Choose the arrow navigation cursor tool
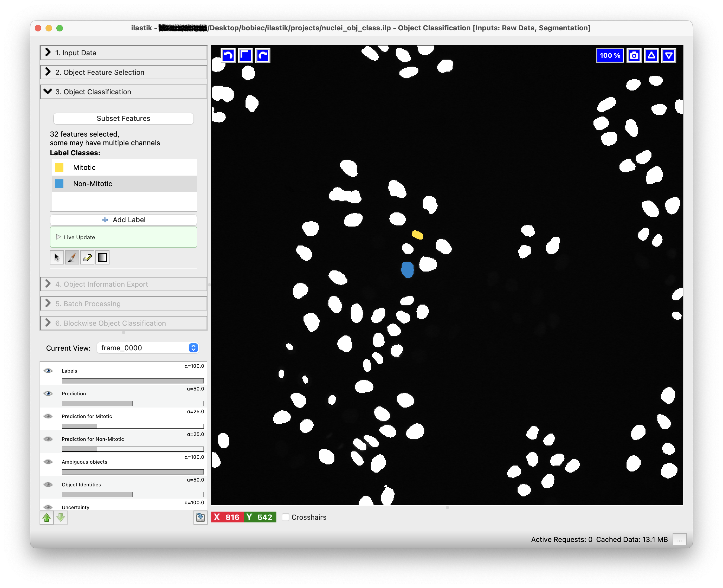 point(57,257)
